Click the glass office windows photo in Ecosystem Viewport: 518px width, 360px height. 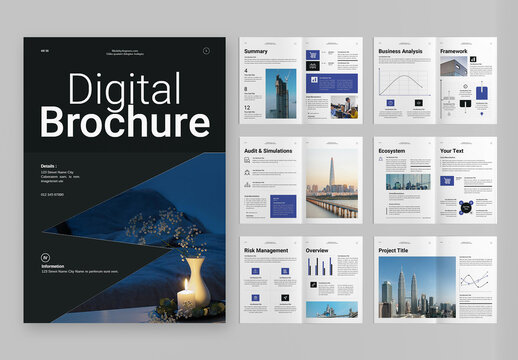[408, 182]
